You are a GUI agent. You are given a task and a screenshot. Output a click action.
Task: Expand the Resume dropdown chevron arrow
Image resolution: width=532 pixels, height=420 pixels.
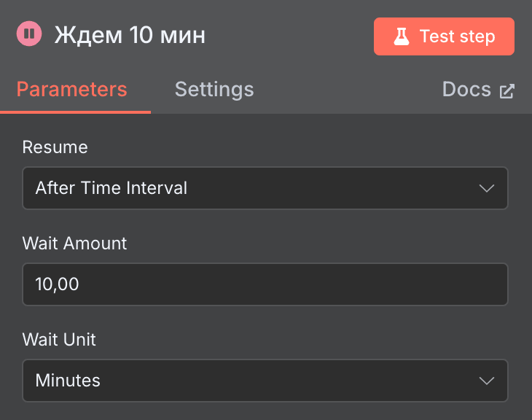486,188
